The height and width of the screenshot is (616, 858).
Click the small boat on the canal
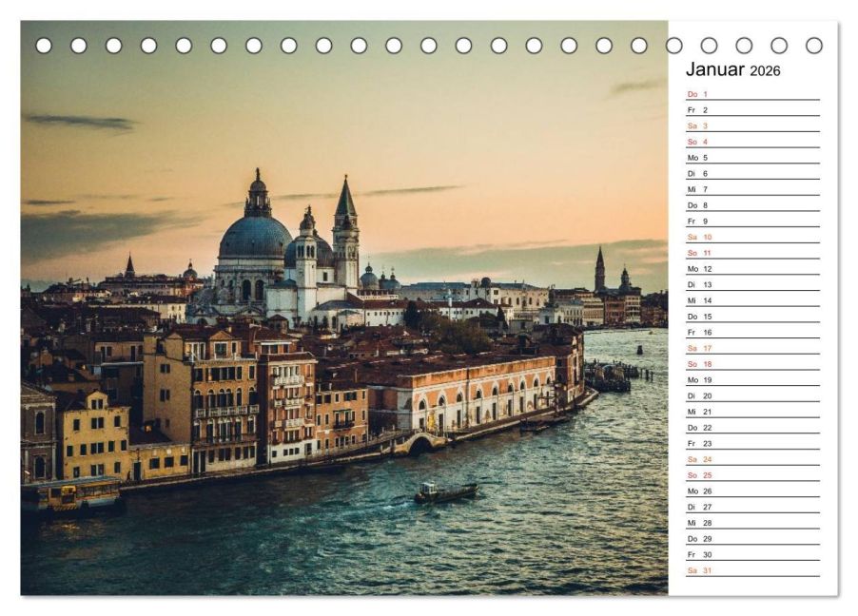[x=445, y=492]
